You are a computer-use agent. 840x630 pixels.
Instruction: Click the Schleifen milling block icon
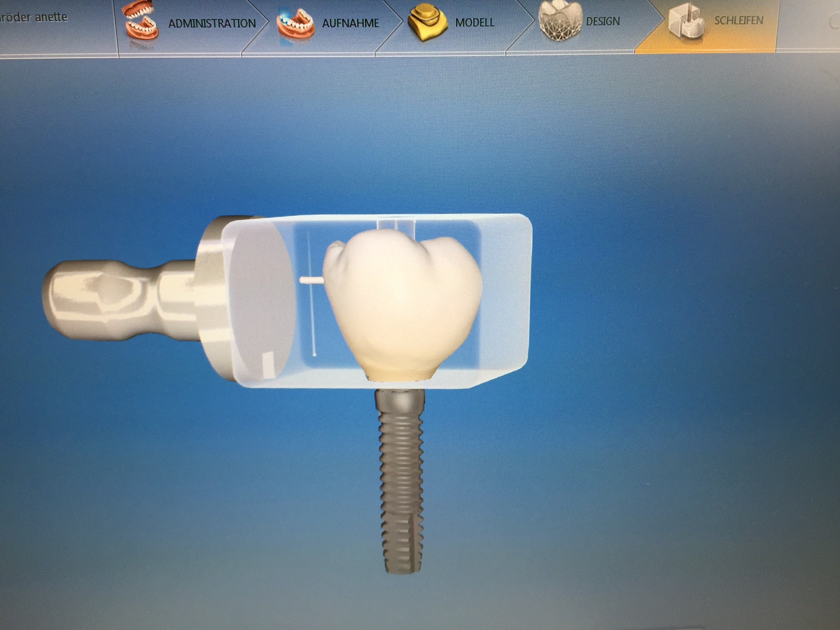tap(687, 21)
